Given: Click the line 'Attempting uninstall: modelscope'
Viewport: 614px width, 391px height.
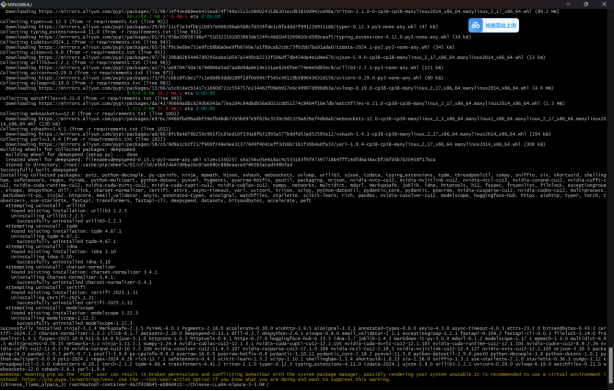Looking at the screenshot, I should click(x=50, y=308).
